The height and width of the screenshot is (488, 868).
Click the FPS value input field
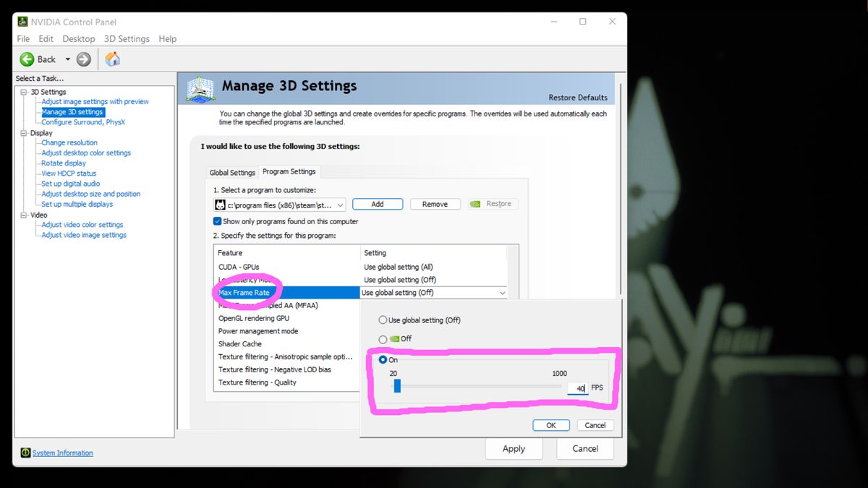click(x=577, y=388)
